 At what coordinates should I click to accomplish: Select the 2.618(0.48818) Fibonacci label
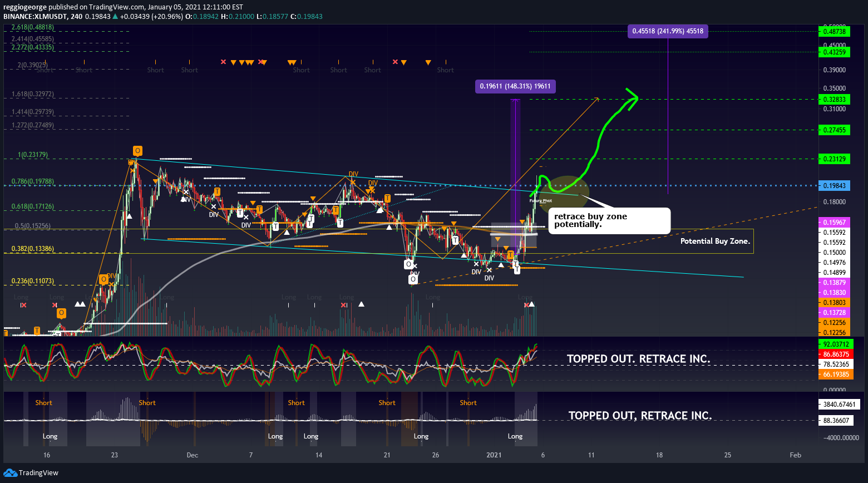click(32, 27)
